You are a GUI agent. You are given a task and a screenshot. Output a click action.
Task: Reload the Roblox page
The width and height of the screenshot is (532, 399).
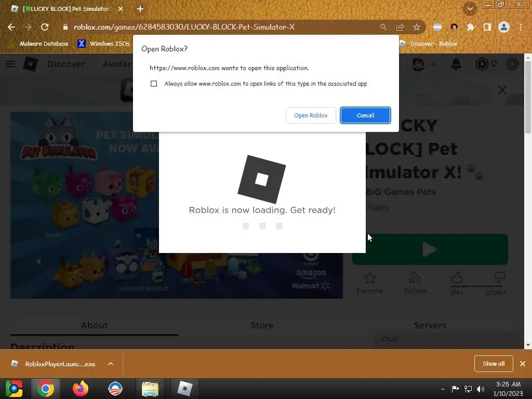click(45, 27)
